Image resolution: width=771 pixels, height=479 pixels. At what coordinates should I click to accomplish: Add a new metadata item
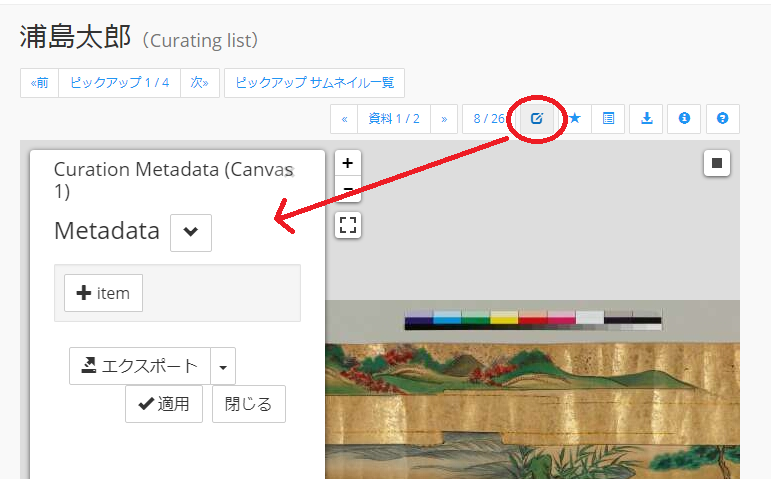point(103,293)
